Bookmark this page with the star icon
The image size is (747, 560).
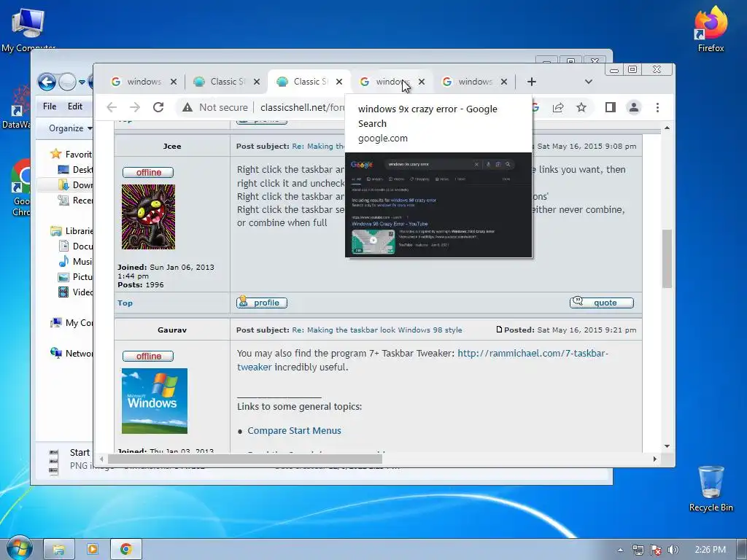coord(581,107)
